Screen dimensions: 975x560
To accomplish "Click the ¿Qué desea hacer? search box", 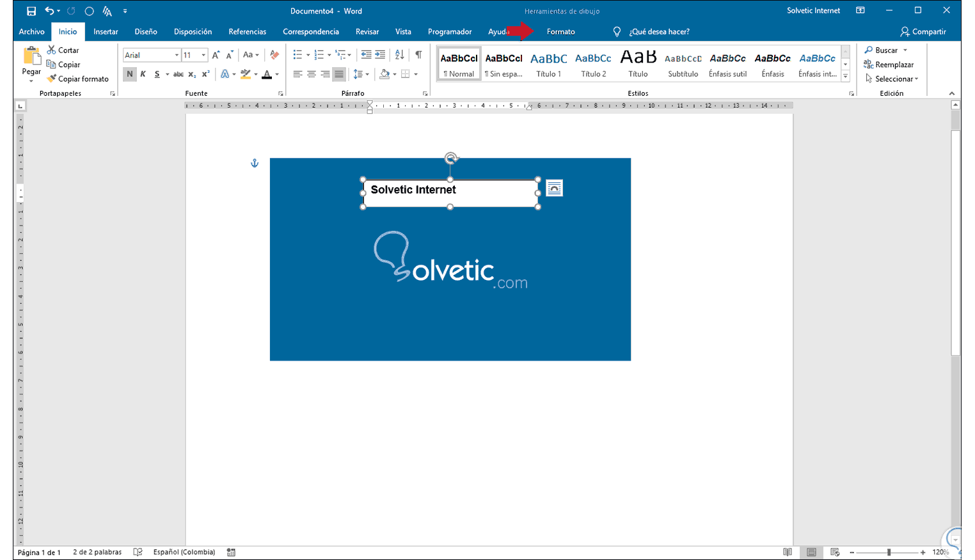I will (659, 31).
